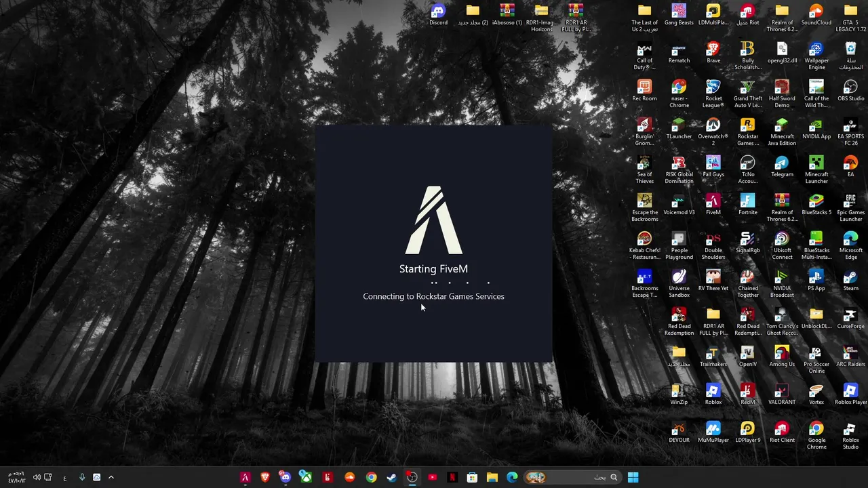
Task: Open the FiveM desktop shortcut
Action: tap(713, 205)
